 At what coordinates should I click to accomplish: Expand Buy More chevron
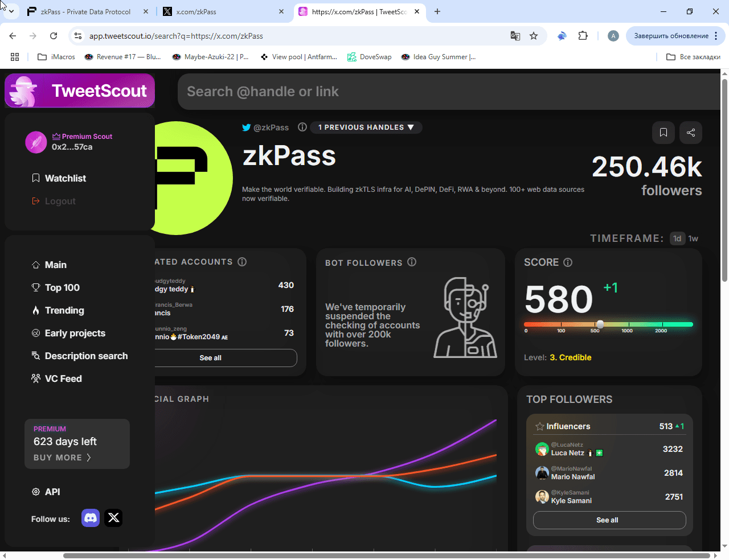click(88, 458)
